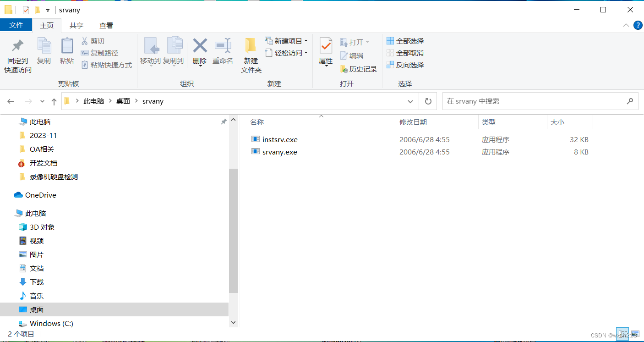Select 3D 对象 in navigation pane
The image size is (644, 342).
point(42,227)
